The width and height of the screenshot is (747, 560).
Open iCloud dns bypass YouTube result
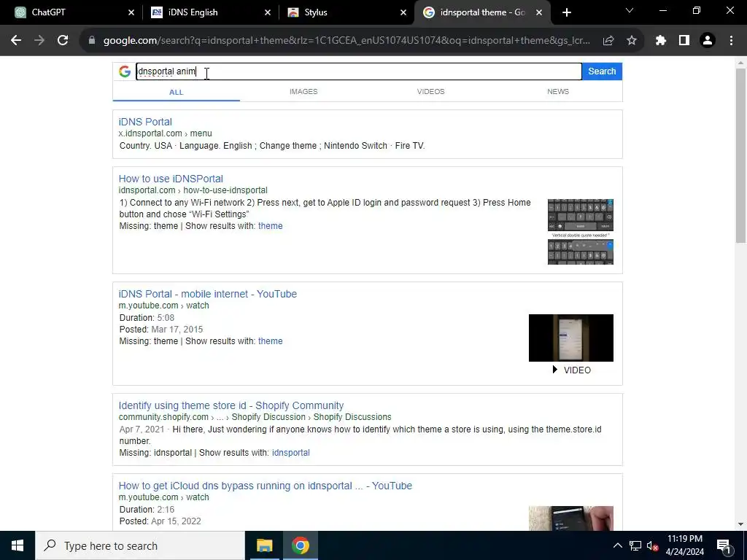[266, 486]
